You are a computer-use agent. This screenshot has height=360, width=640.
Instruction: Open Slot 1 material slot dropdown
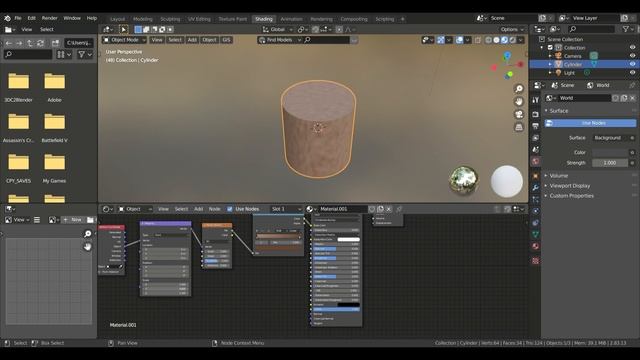[x=286, y=209]
